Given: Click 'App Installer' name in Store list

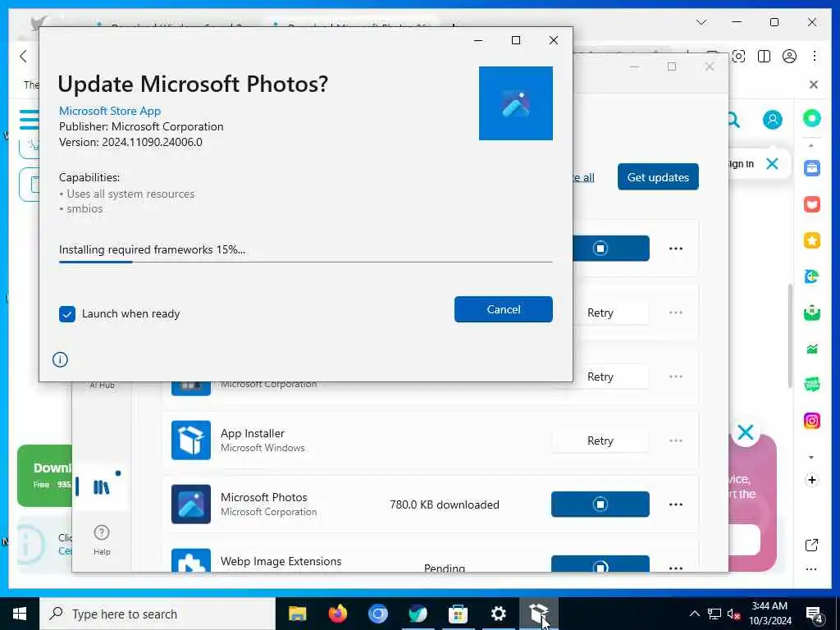Looking at the screenshot, I should 253,433.
